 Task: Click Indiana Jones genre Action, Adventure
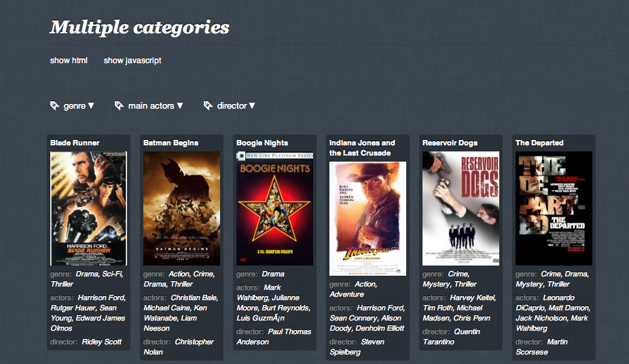[353, 289]
